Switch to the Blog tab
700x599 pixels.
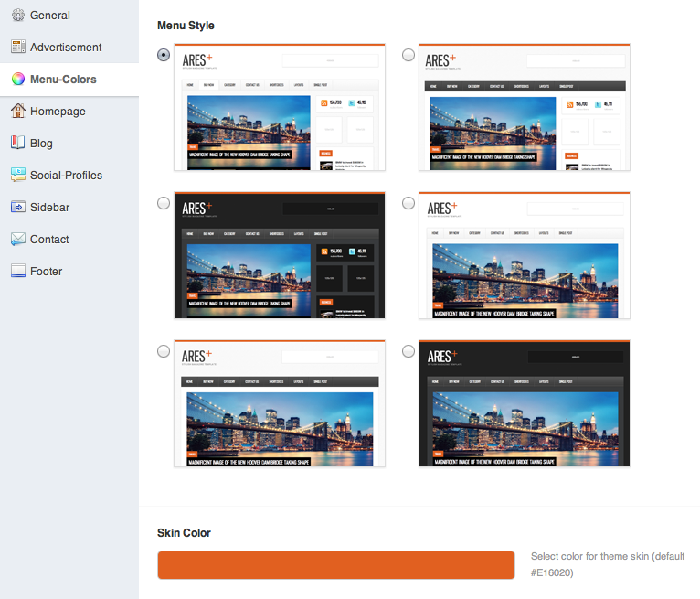click(x=69, y=143)
